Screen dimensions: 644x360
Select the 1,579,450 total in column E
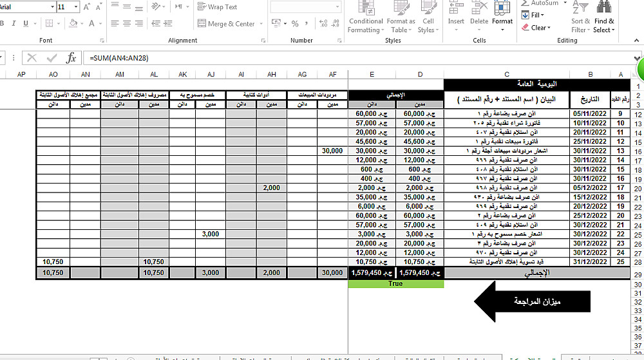point(372,272)
